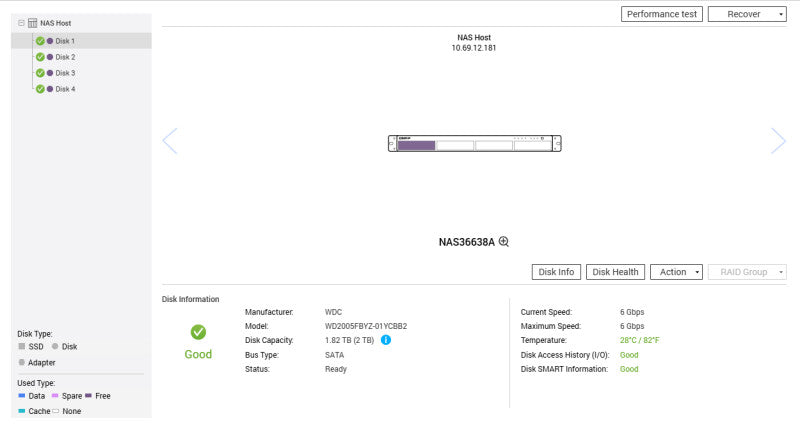Image resolution: width=800 pixels, height=430 pixels.
Task: Open the Disk Info button
Action: click(556, 272)
